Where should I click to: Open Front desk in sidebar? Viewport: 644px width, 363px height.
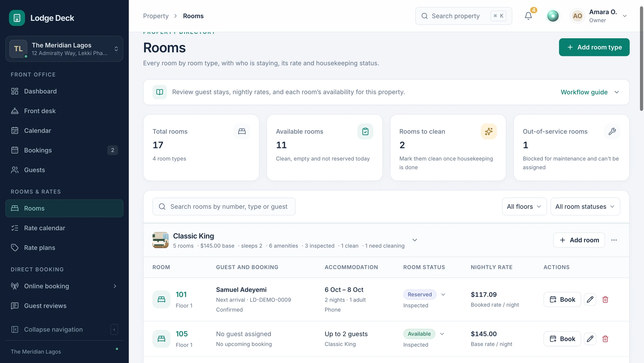tap(64, 111)
